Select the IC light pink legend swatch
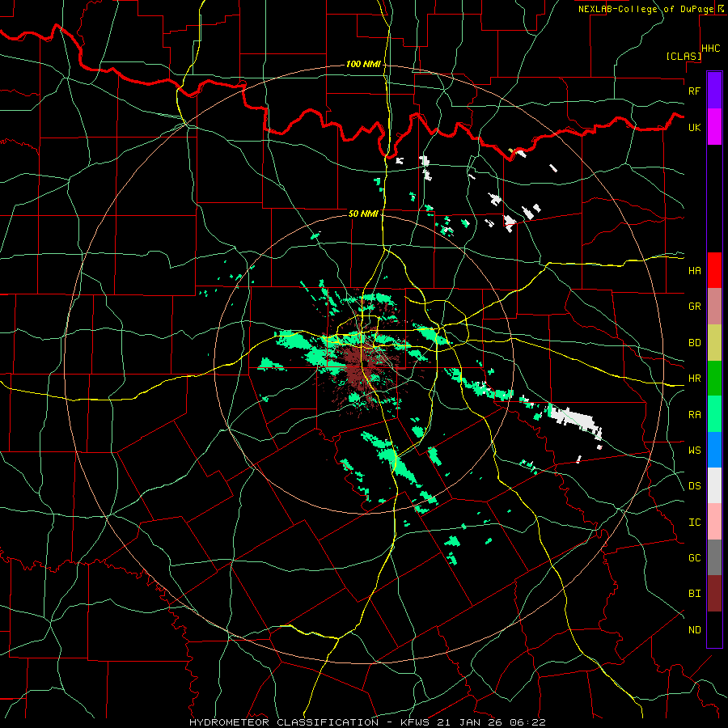Viewport: 728px width, 728px height. [x=714, y=522]
